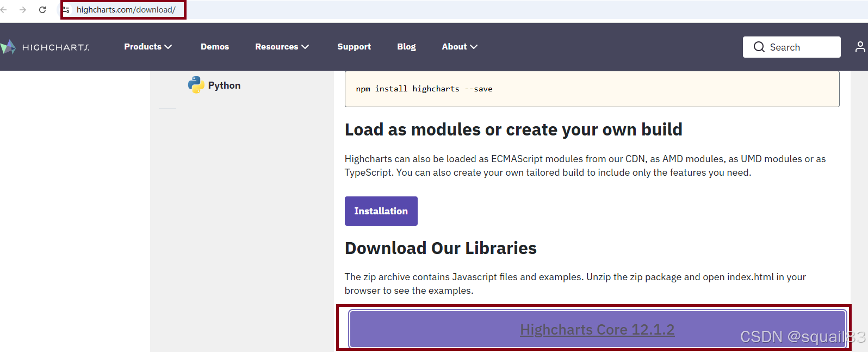Image resolution: width=868 pixels, height=352 pixels.
Task: Select the Python sidebar item
Action: point(214,85)
